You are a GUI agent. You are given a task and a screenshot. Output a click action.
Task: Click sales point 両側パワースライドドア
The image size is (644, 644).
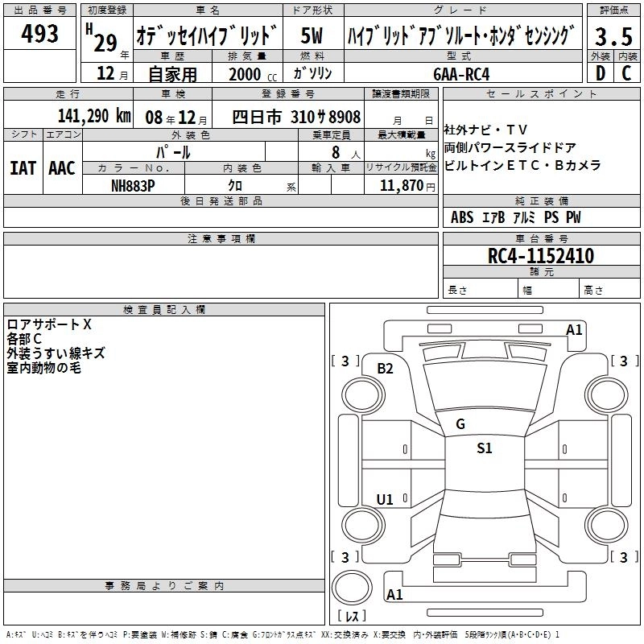pyautogui.click(x=510, y=147)
